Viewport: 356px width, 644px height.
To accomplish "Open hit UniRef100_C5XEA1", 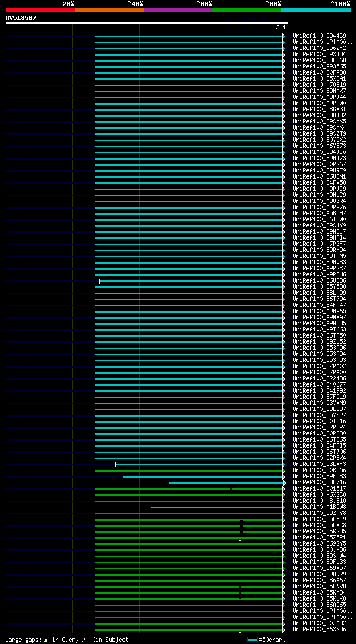I will coord(319,78).
